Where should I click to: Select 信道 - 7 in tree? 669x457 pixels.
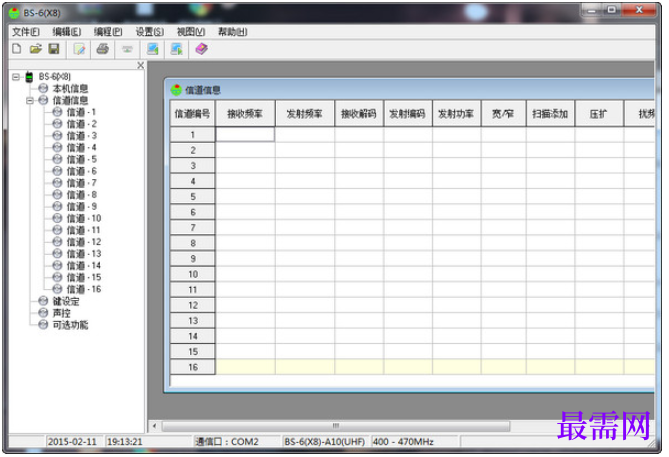click(x=81, y=183)
